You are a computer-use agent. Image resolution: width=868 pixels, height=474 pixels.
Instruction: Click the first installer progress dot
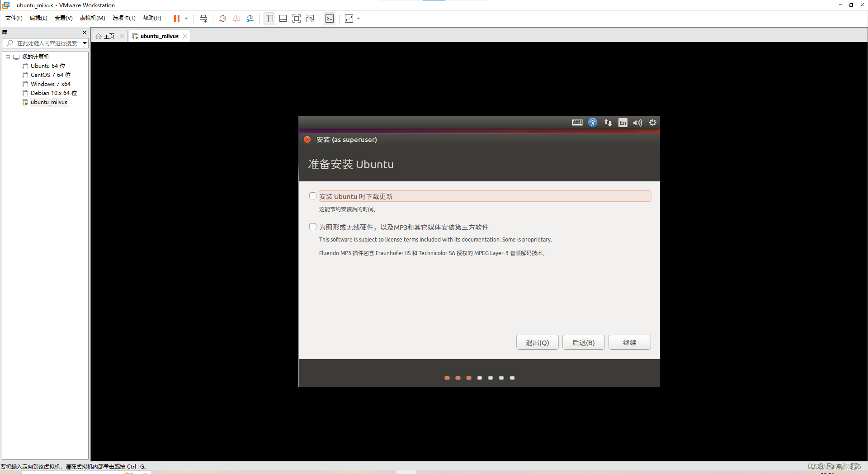pos(447,378)
